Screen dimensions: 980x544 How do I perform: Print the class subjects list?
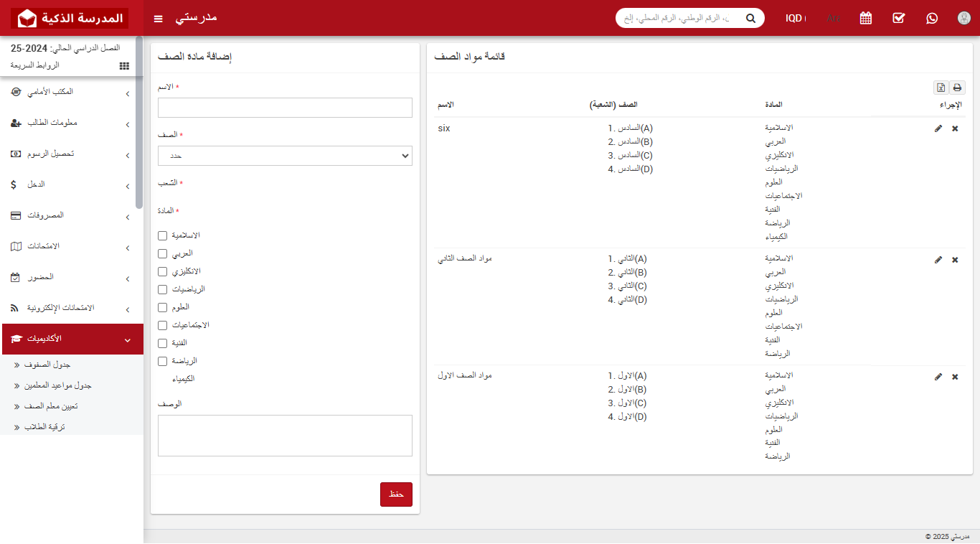[x=957, y=87]
